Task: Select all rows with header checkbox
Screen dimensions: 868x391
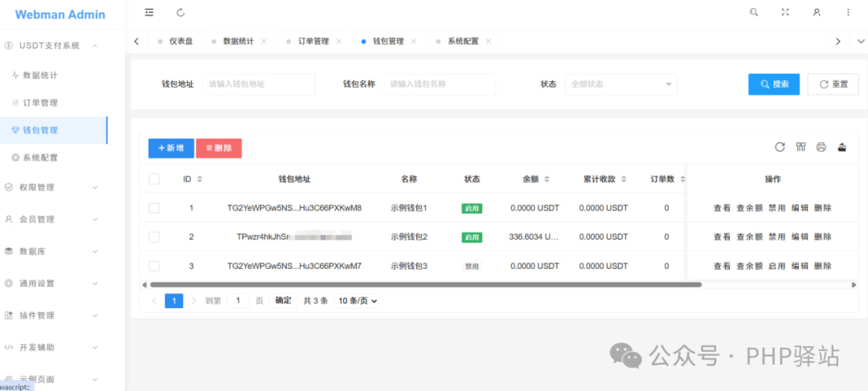Action: coord(154,178)
